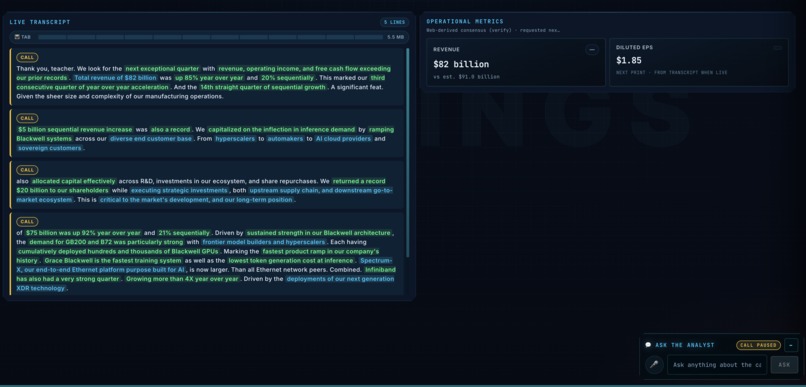Click the 5 LINES badge in Live Transcript
Screen dimensions: 806x387
click(x=394, y=22)
